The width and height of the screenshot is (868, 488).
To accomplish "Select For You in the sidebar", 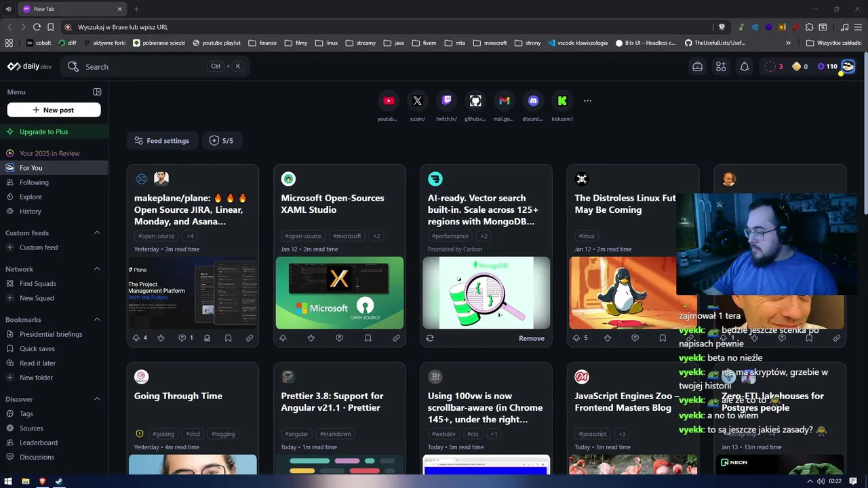I will point(54,167).
